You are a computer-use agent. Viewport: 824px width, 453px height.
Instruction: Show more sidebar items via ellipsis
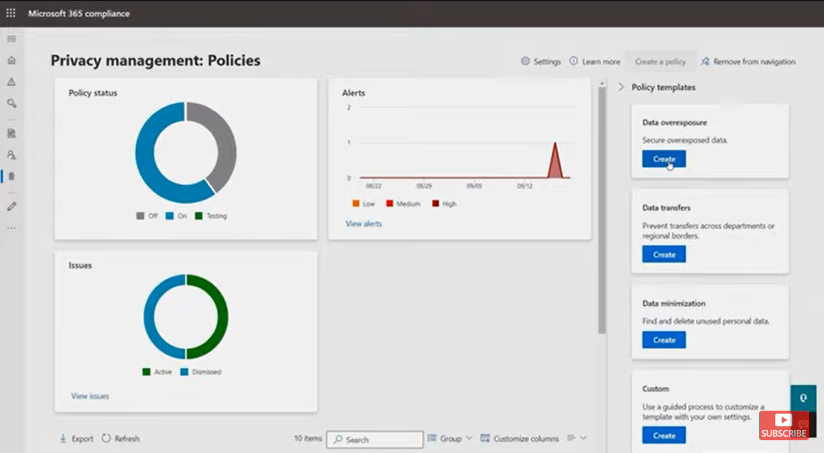coord(12,228)
